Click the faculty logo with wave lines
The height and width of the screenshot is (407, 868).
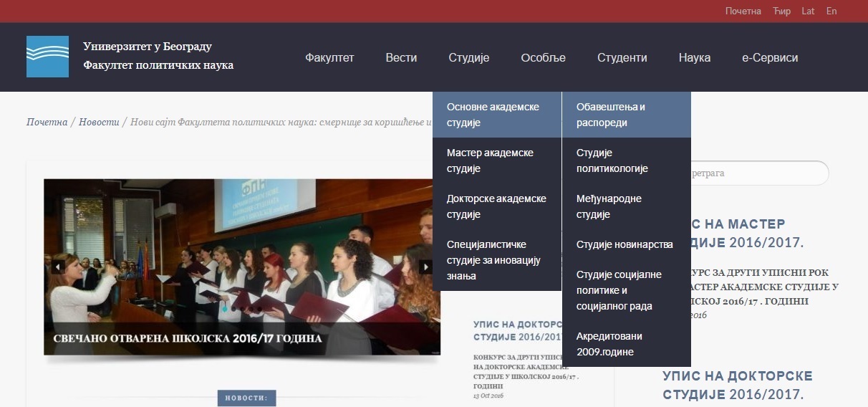point(47,57)
